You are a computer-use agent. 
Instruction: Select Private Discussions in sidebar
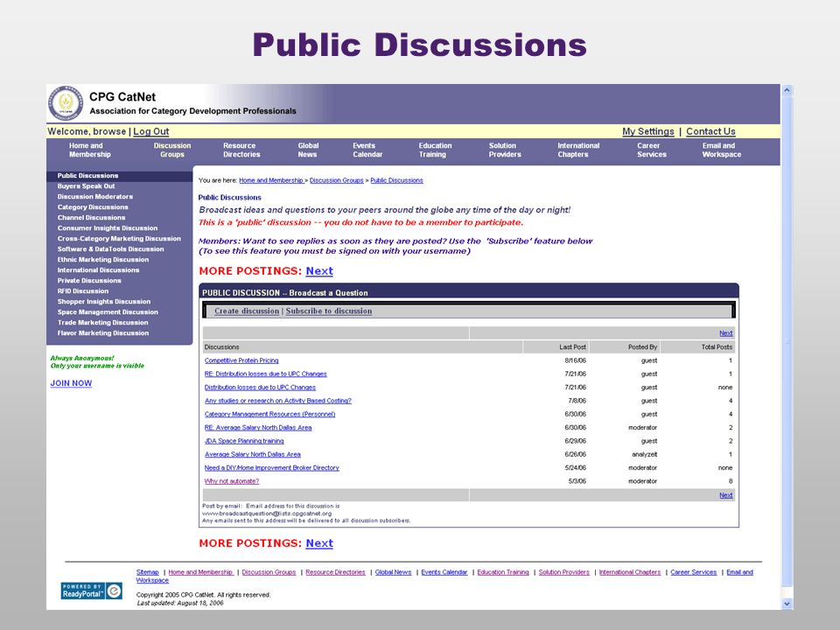click(89, 280)
